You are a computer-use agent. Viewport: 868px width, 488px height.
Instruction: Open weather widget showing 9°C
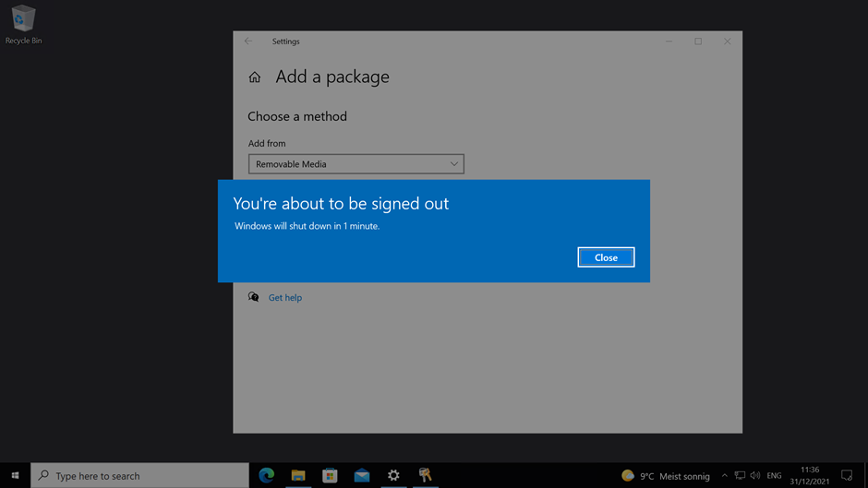point(665,476)
